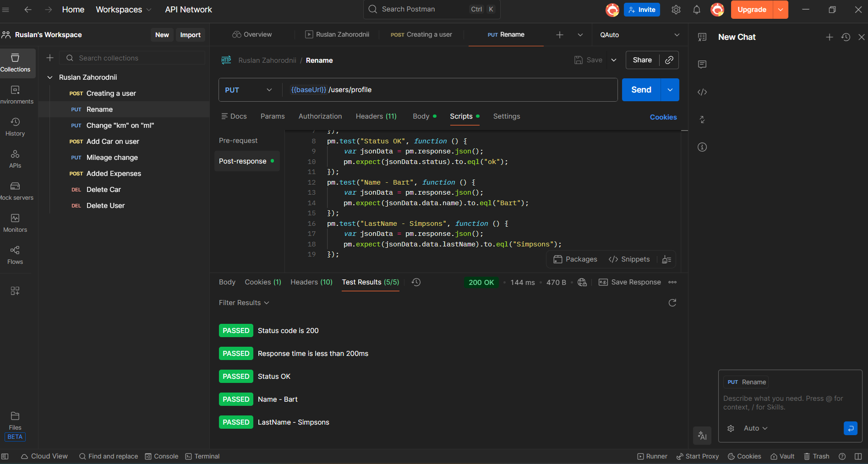Copy request link icon next to Share
Viewport: 868px width, 464px height.
click(669, 60)
